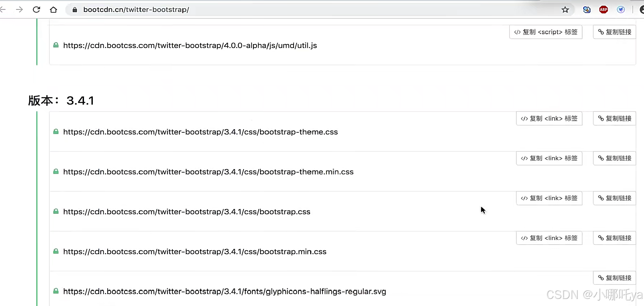Select the bootstrap-theme.min.css URL text
644x306 pixels.
coord(208,172)
